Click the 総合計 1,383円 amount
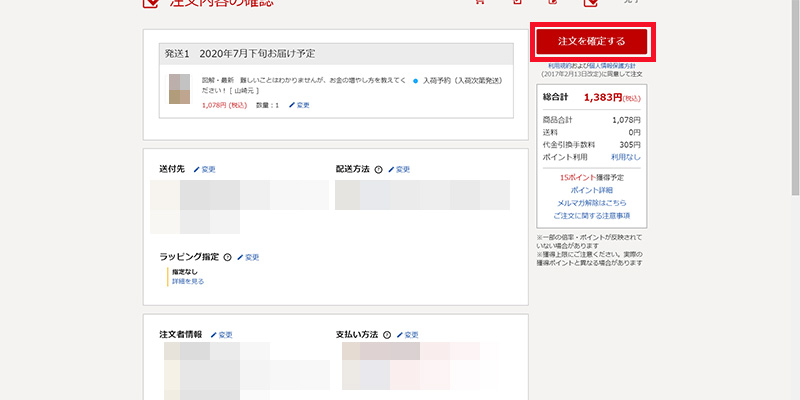 [612, 97]
